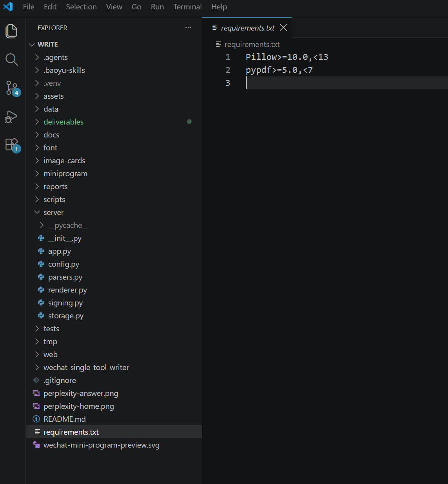Expand the tests folder
This screenshot has width=448, height=484.
(114, 329)
